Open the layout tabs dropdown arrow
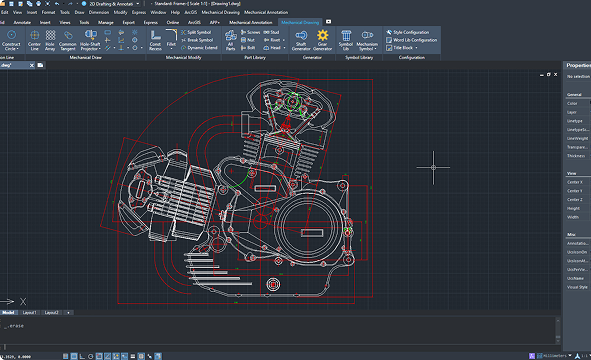Screen dimensions: 591x360 pos(68,313)
